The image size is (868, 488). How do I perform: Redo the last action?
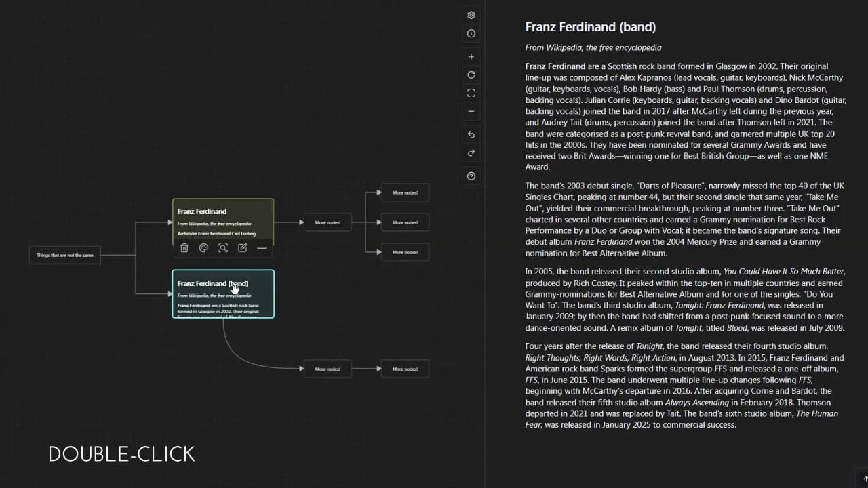pyautogui.click(x=471, y=153)
